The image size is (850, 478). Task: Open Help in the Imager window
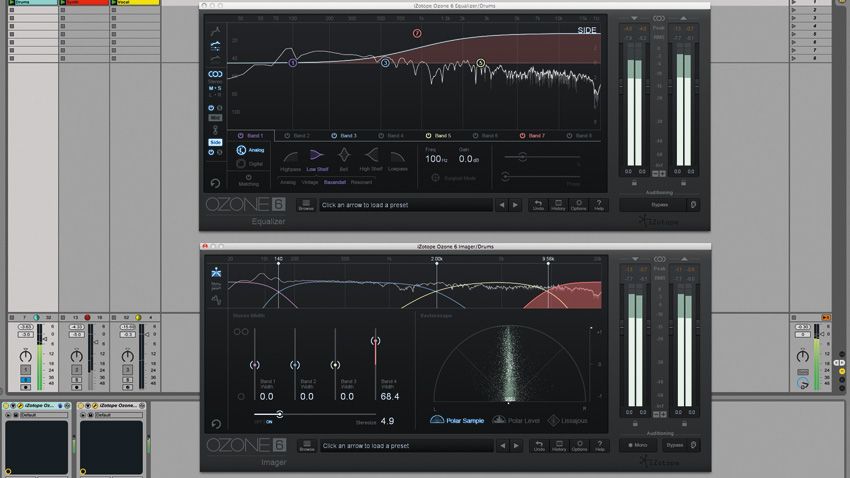[600, 445]
